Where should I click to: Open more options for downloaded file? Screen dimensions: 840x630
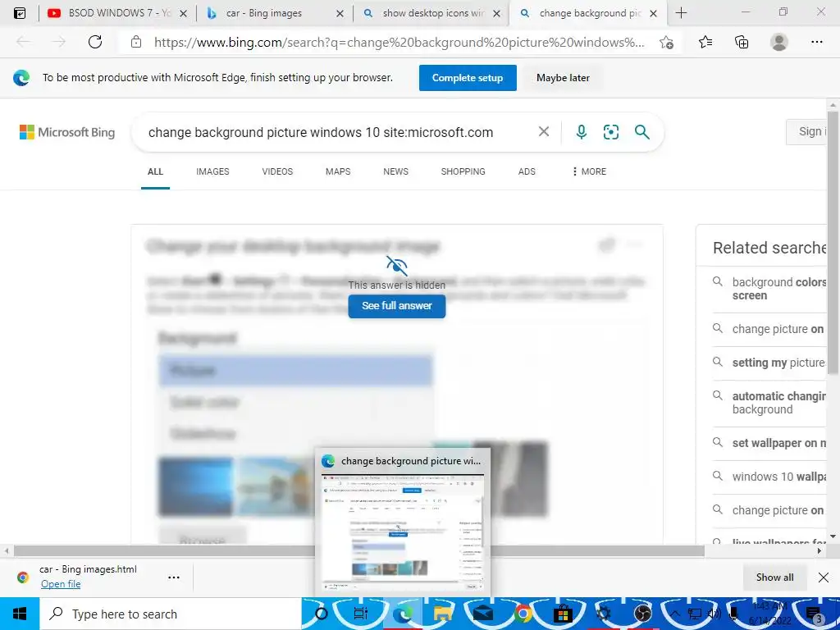tap(174, 577)
